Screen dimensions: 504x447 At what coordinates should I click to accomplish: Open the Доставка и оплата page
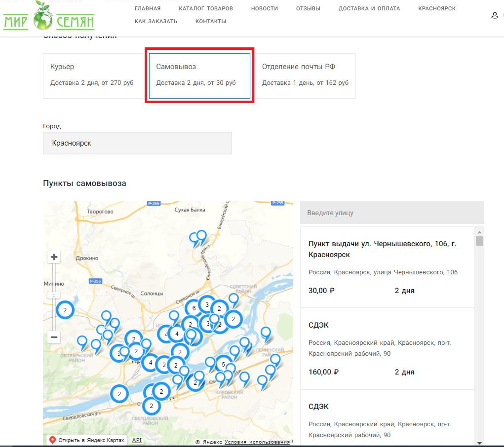[369, 8]
